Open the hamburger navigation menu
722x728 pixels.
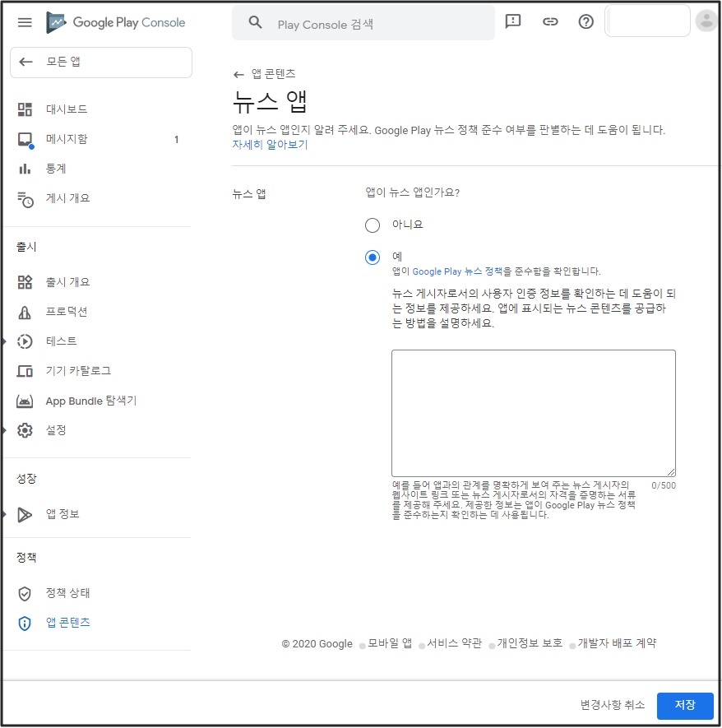[x=25, y=22]
